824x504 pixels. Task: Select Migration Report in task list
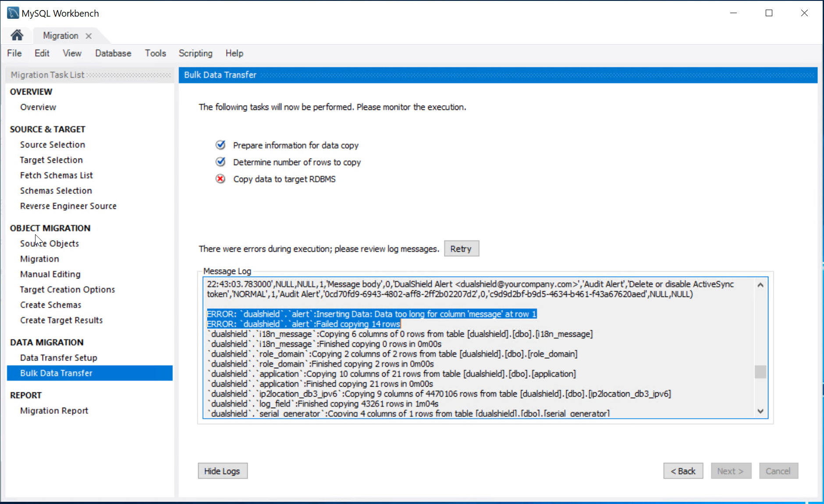point(54,411)
